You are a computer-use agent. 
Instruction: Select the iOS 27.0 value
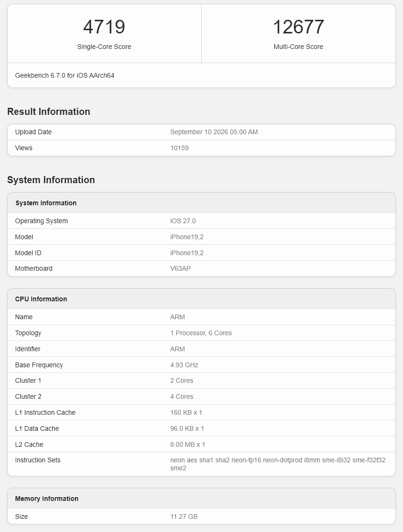[x=183, y=221]
